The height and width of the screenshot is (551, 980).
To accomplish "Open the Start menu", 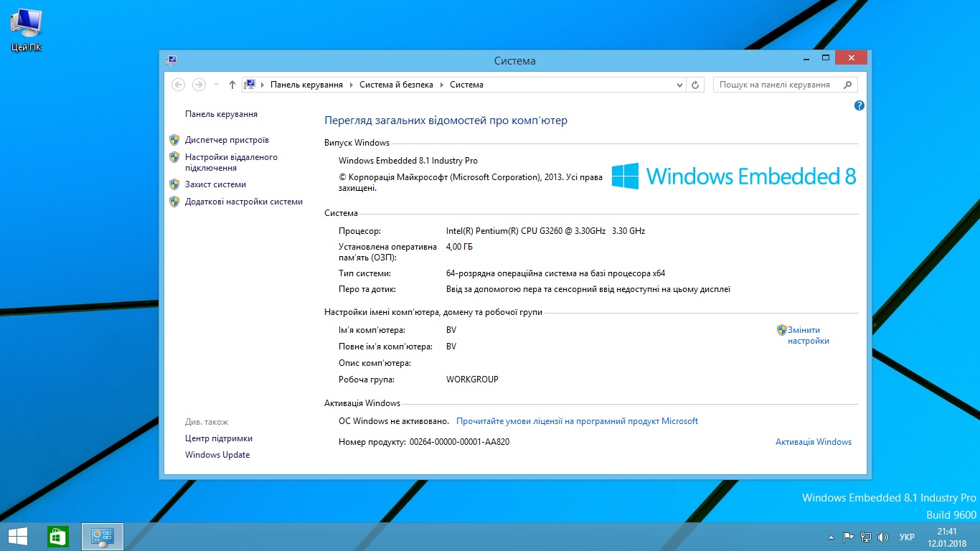I will (x=18, y=537).
